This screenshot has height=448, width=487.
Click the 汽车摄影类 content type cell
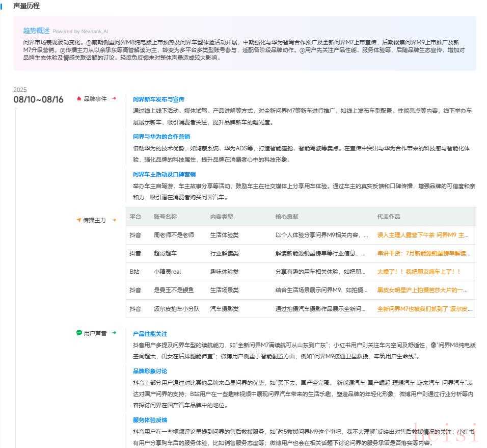224,309
